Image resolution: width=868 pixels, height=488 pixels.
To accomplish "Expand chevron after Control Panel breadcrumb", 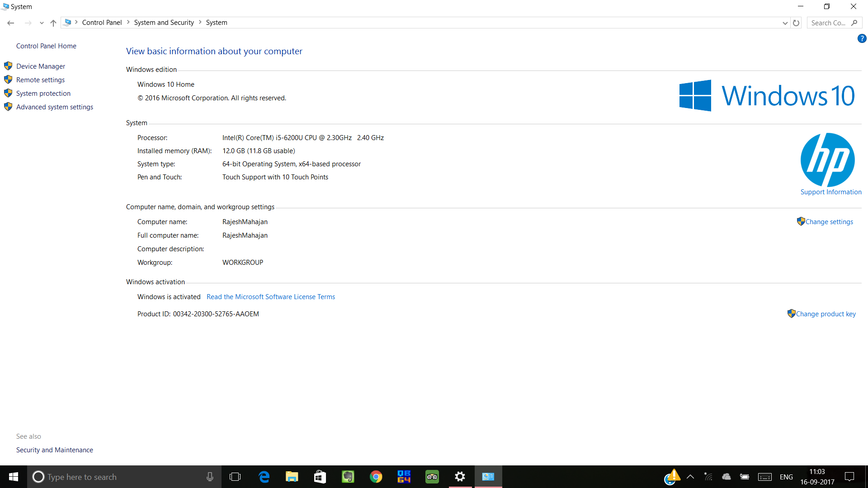I will [x=128, y=22].
